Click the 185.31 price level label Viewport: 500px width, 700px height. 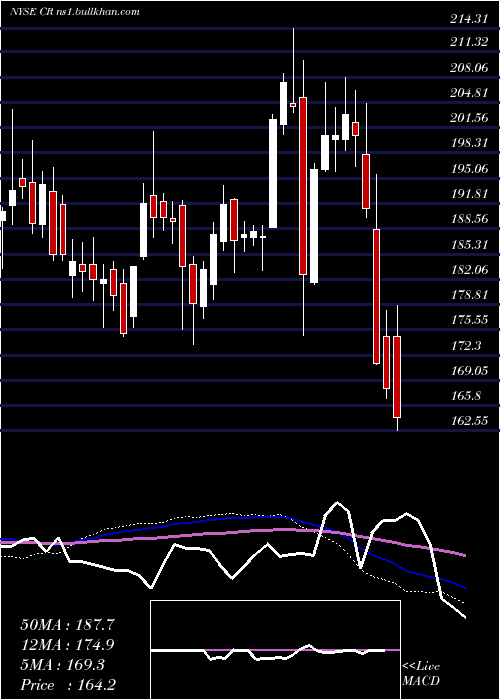point(467,244)
